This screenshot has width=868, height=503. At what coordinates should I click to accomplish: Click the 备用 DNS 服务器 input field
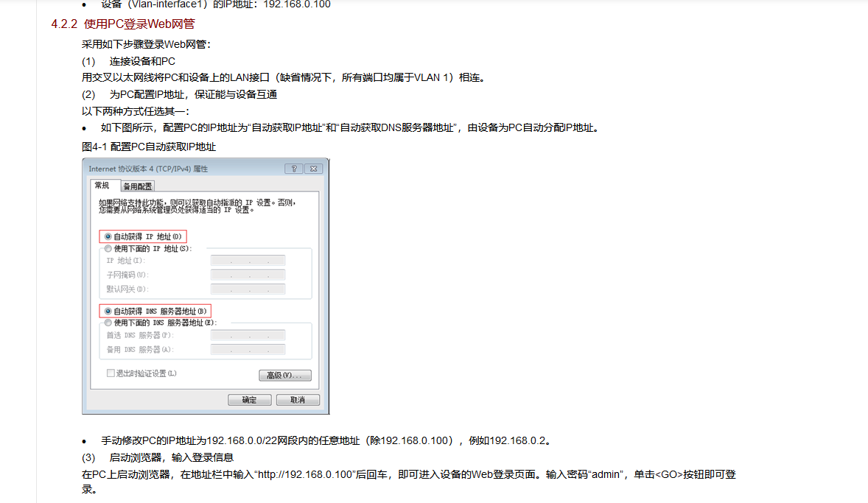(x=248, y=349)
